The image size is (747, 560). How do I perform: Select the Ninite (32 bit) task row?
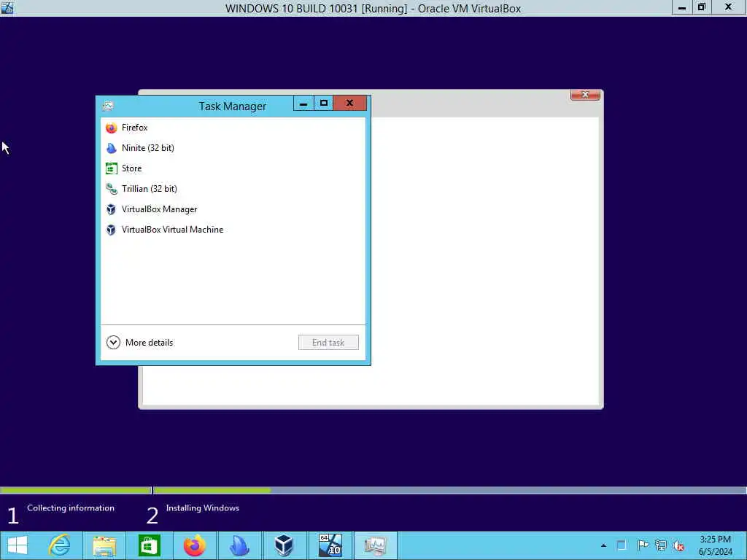pyautogui.click(x=233, y=148)
